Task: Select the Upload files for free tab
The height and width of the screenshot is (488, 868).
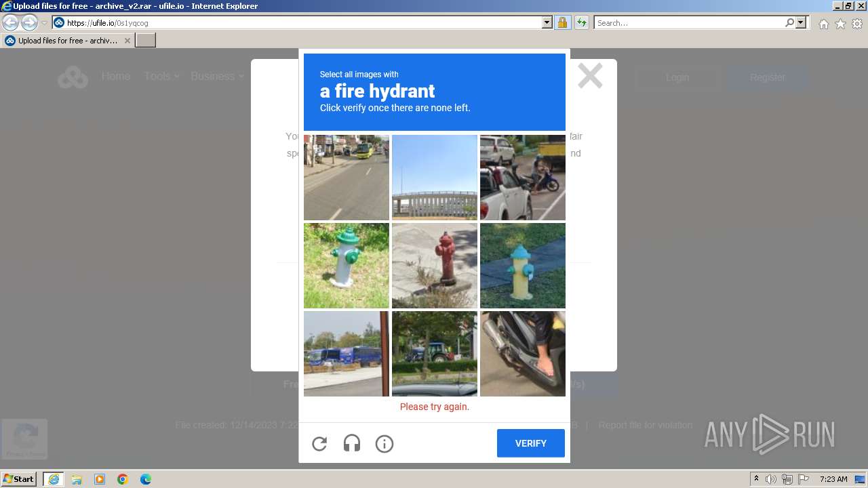Action: [x=68, y=41]
